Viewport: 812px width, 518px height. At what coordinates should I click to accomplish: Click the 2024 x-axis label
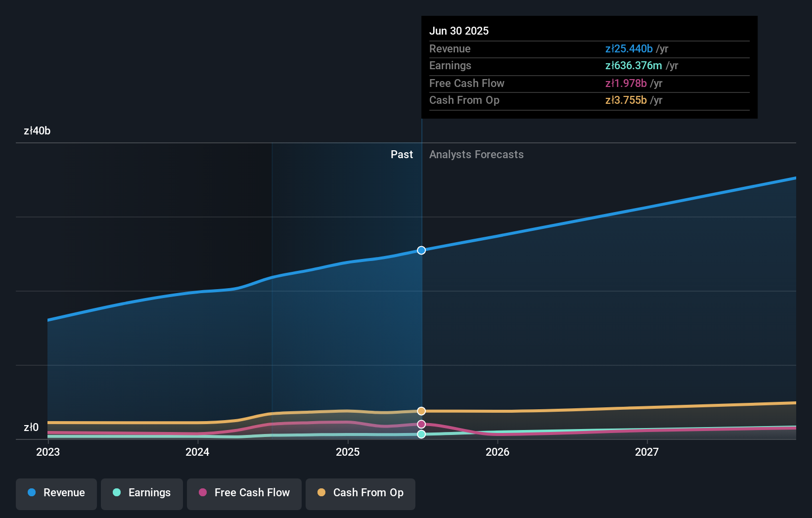(197, 452)
